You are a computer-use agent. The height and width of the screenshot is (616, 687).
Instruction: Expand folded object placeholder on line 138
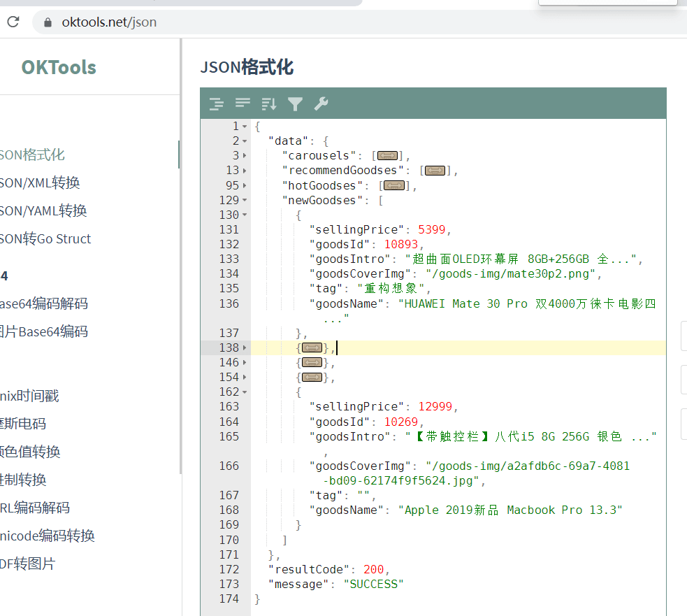click(x=312, y=348)
